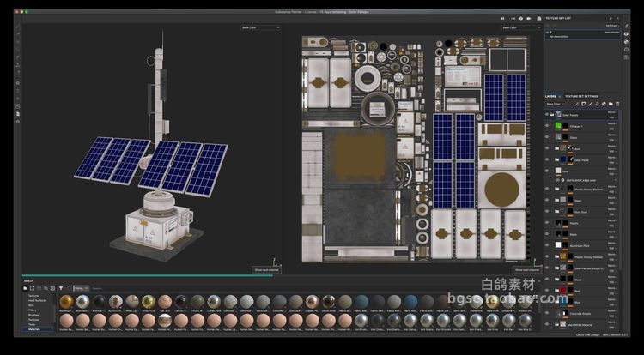Collapse the Solar Panels folder layer
644x355 pixels.
click(552, 115)
